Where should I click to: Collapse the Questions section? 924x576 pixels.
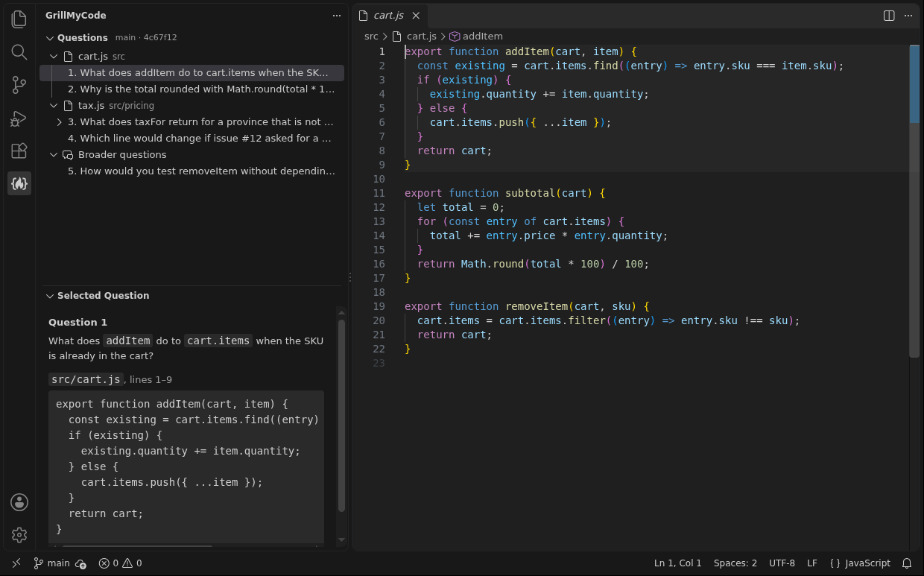(50, 38)
